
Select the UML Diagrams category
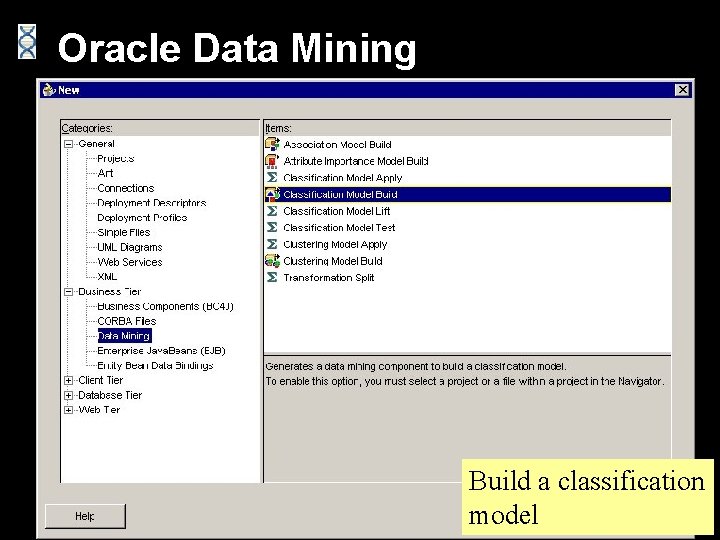click(130, 247)
